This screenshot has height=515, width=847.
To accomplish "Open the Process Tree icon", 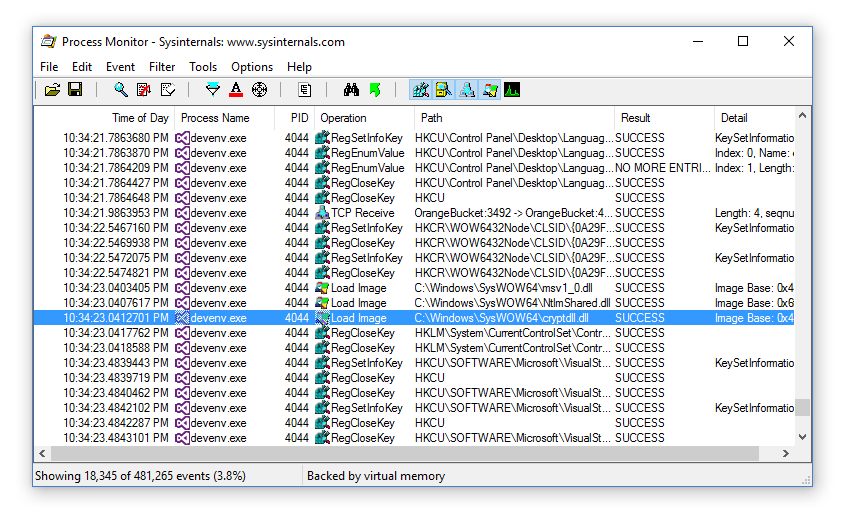I will (x=304, y=90).
